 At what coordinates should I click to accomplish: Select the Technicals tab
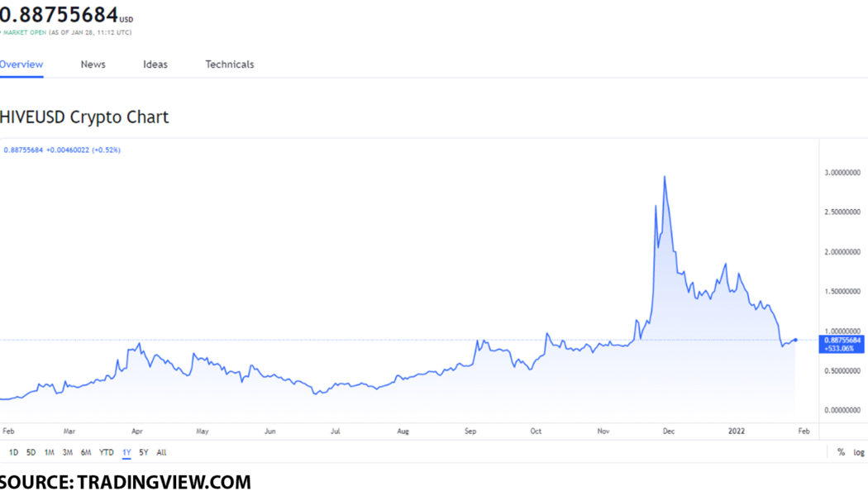pos(229,64)
